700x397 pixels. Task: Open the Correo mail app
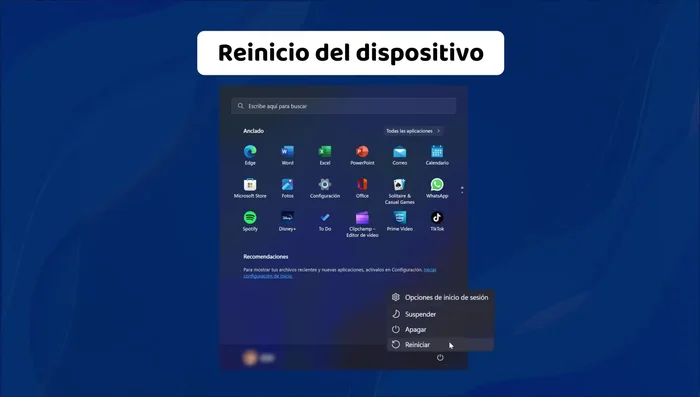point(400,155)
